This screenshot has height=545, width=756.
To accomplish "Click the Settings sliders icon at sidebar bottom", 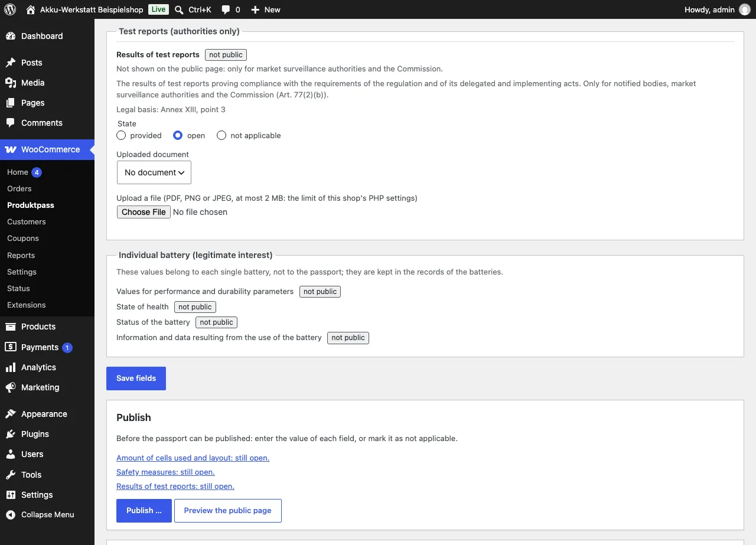I will pos(11,495).
